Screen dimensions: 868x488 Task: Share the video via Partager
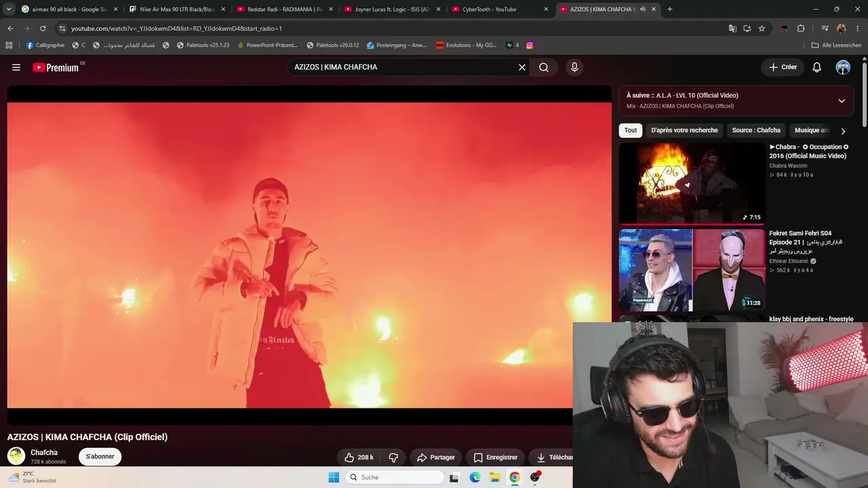(436, 457)
